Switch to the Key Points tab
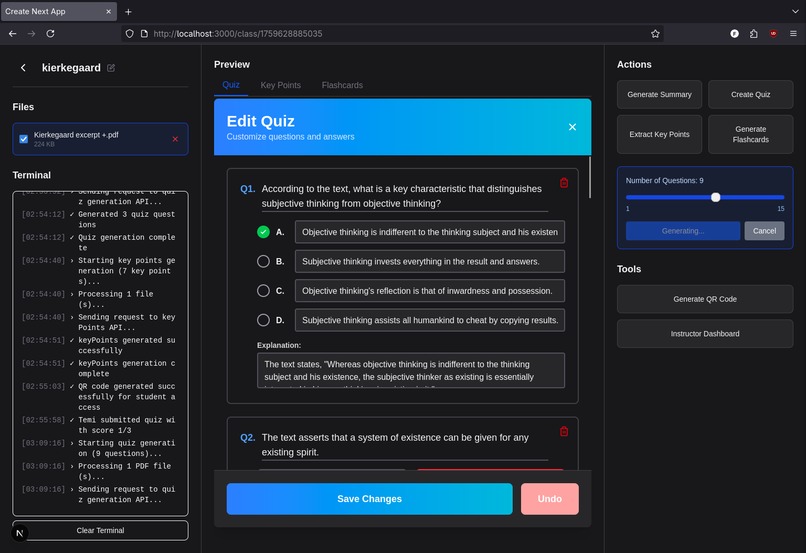This screenshot has height=553, width=806. click(281, 85)
